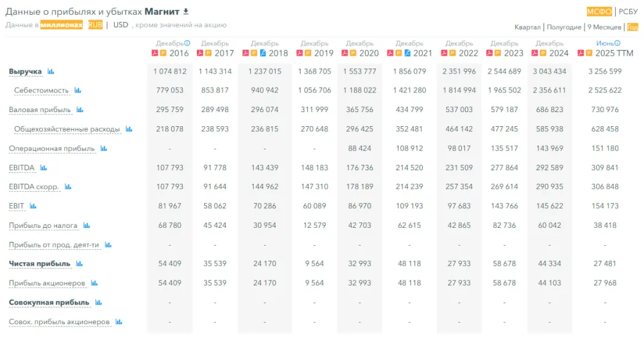Screen dimensions: 644x343
Task: Open Валовая прибыль metric link
Action: pyautogui.click(x=39, y=110)
